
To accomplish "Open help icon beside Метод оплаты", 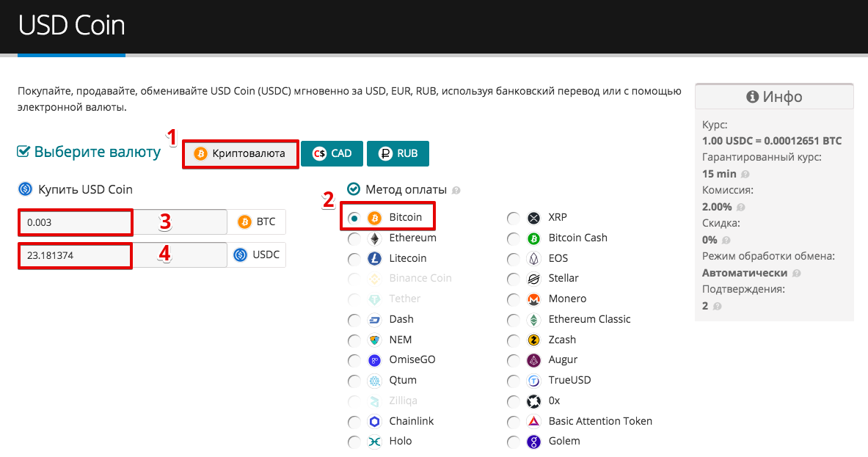I will pyautogui.click(x=456, y=190).
